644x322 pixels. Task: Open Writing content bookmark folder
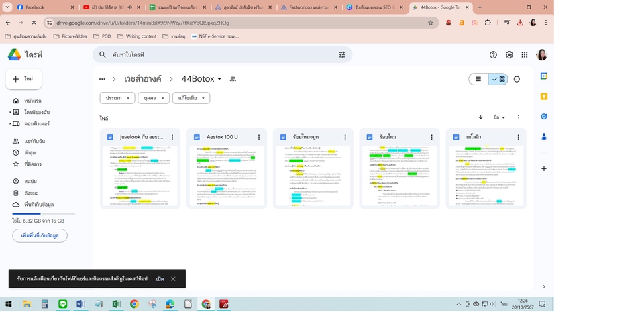point(136,36)
